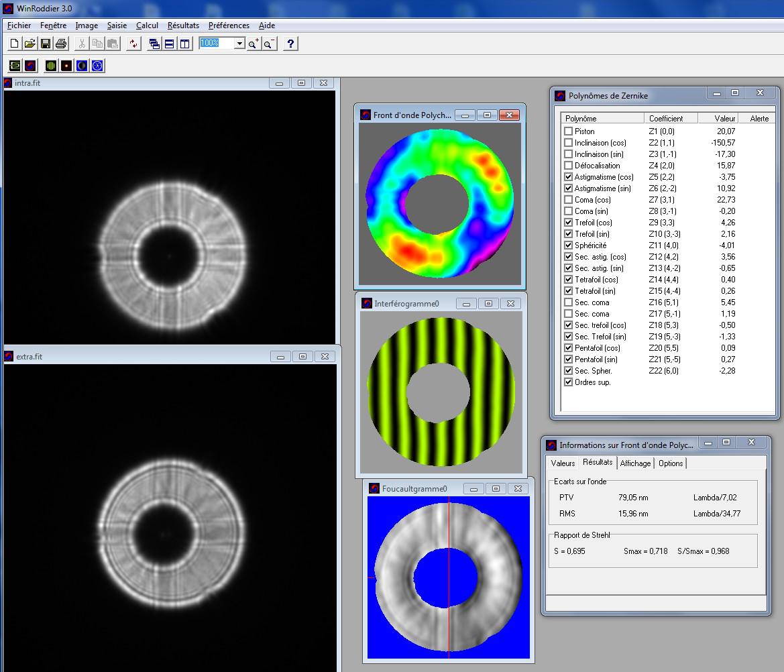Uncheck the Sphéricité checkbox
Screen dimensions: 784x672
coord(569,245)
